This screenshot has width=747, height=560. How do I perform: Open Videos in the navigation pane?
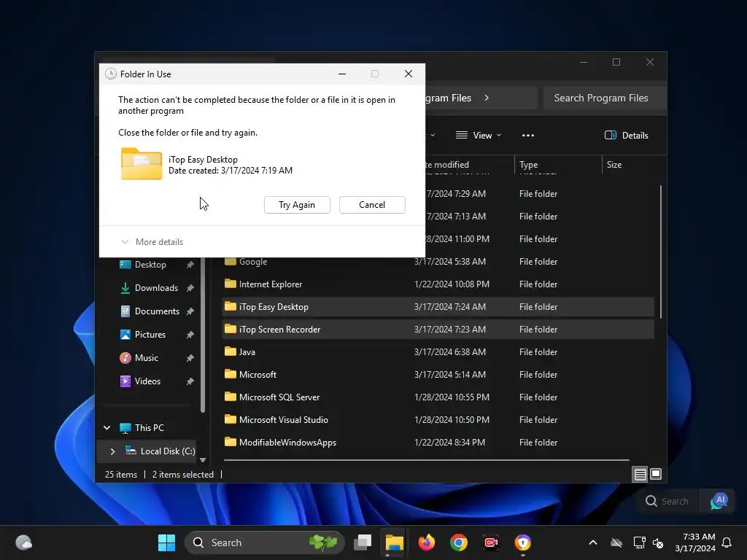coord(147,381)
